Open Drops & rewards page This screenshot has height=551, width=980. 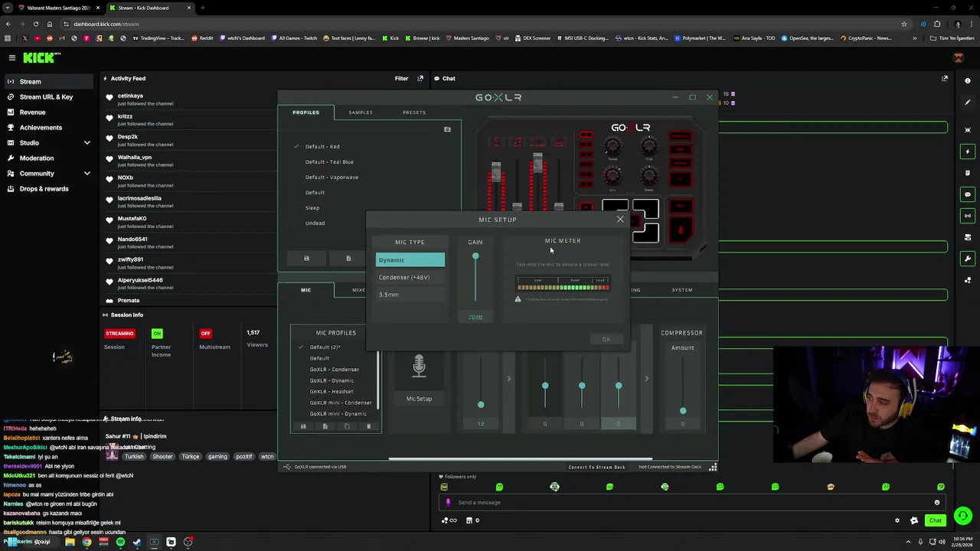[x=44, y=188]
